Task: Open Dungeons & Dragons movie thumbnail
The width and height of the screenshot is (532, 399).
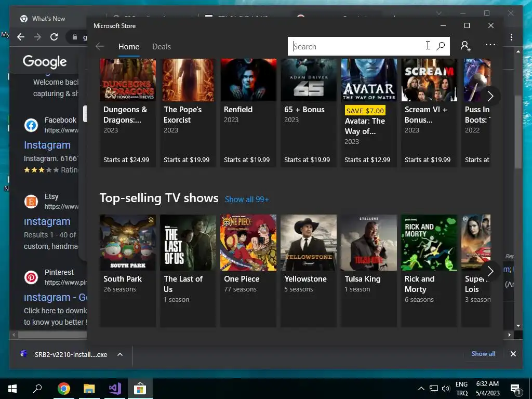Action: coord(128,80)
